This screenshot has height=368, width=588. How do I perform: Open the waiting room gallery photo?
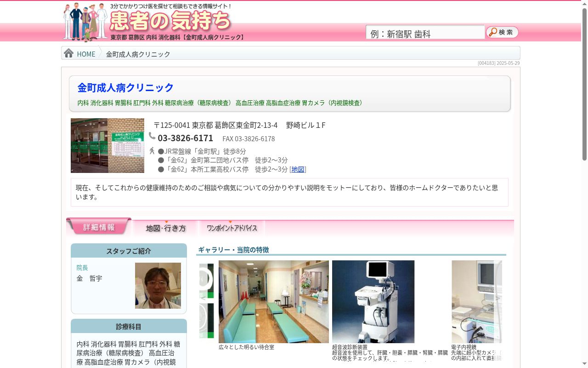(x=274, y=302)
